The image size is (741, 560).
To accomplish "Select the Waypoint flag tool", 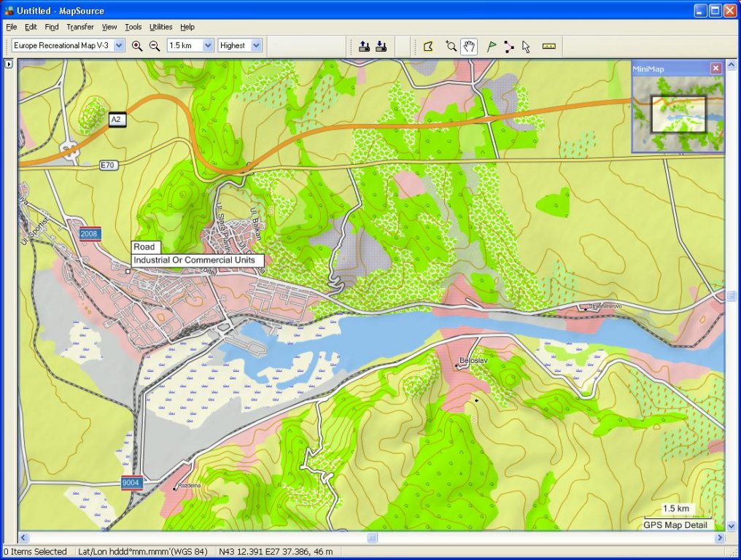I will click(492, 47).
